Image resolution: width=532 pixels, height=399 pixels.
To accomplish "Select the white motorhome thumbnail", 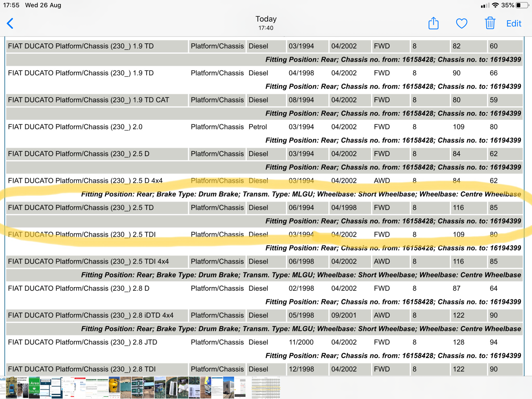I will pos(229,387).
